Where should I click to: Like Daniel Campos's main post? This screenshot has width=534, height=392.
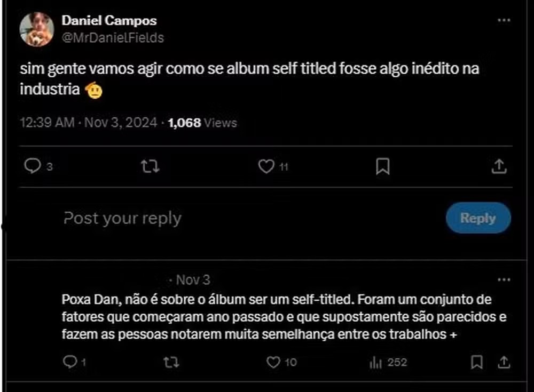266,167
